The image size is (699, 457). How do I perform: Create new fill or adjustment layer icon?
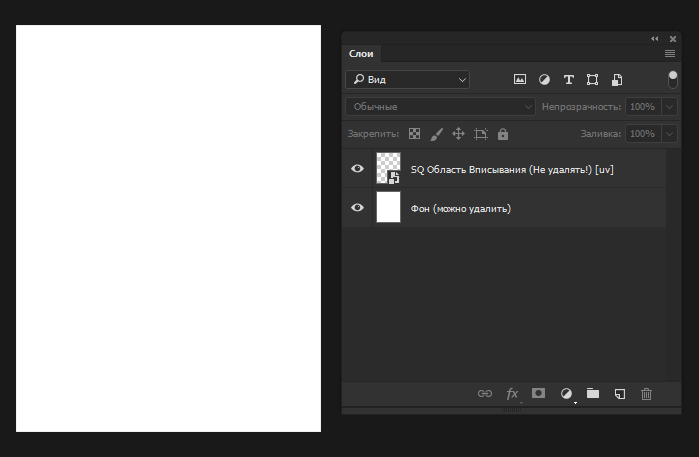pos(566,393)
